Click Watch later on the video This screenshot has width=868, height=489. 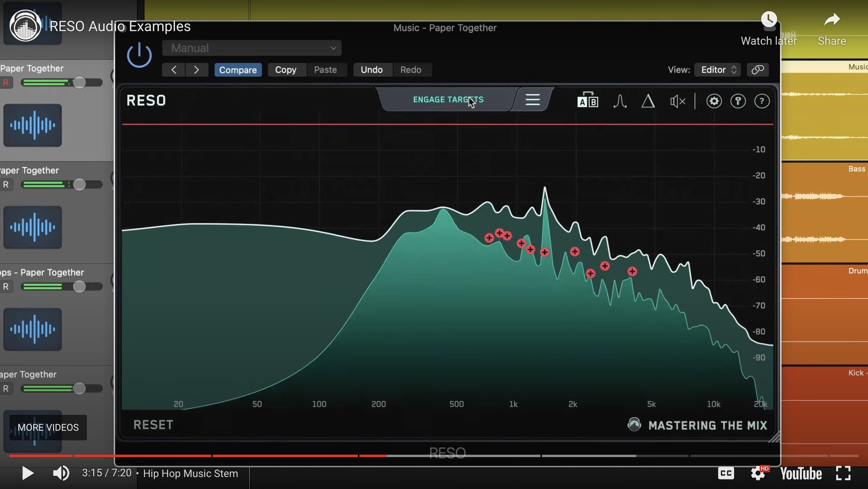(x=768, y=19)
